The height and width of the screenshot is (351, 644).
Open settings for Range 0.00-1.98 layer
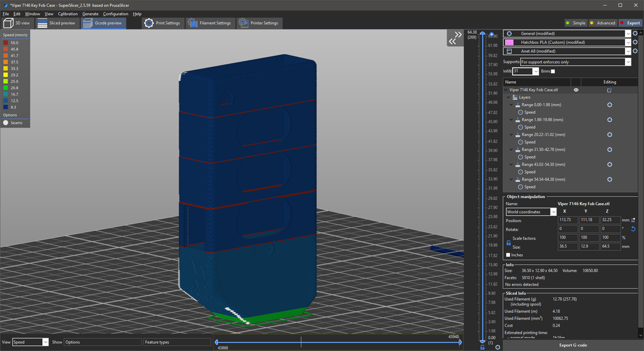609,105
